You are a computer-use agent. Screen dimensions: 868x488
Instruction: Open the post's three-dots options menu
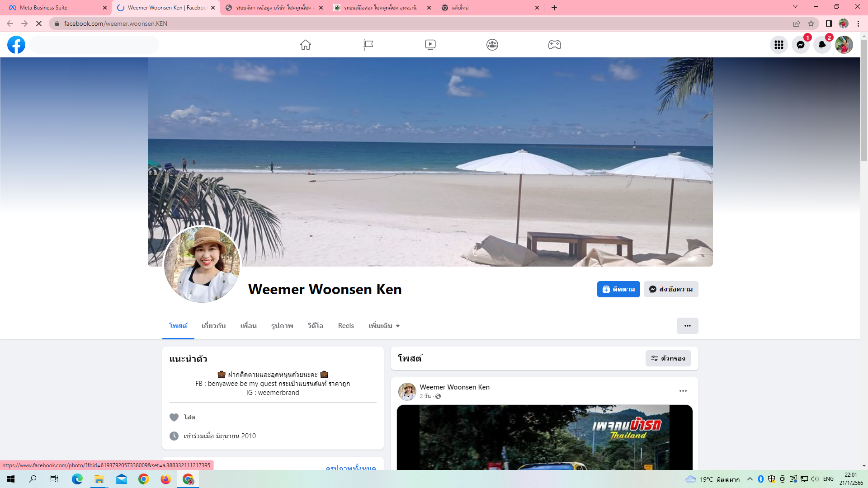pos(683,391)
